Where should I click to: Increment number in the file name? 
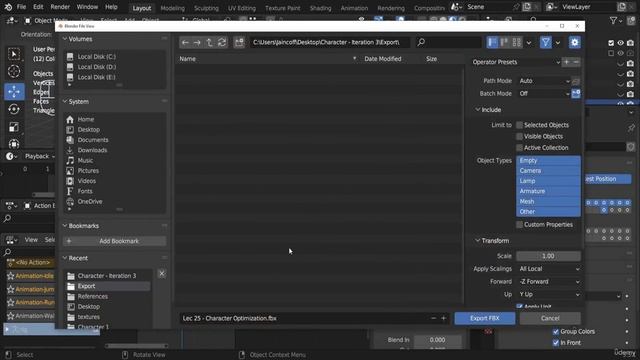click(444, 318)
